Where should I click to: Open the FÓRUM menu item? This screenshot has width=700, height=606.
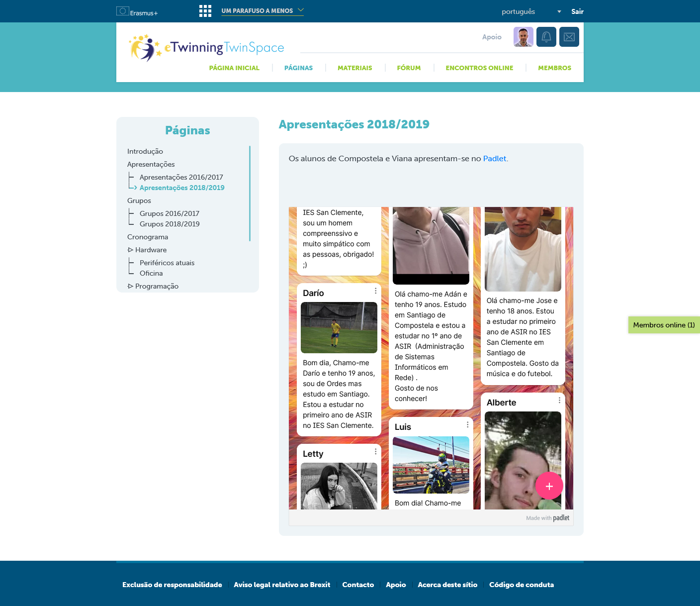[409, 68]
